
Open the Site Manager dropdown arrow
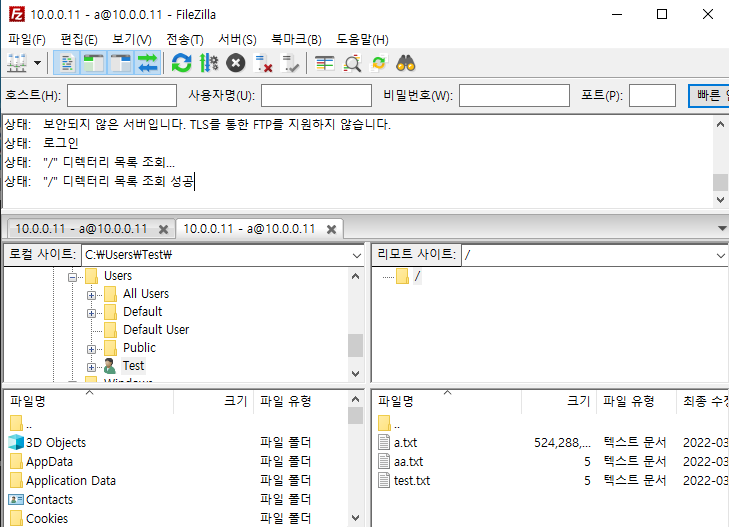click(37, 63)
